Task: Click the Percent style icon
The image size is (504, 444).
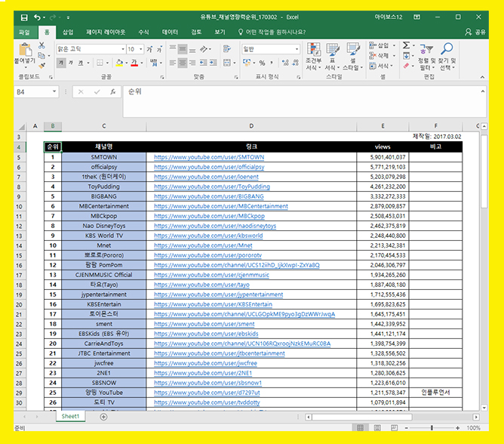Action: 263,63
